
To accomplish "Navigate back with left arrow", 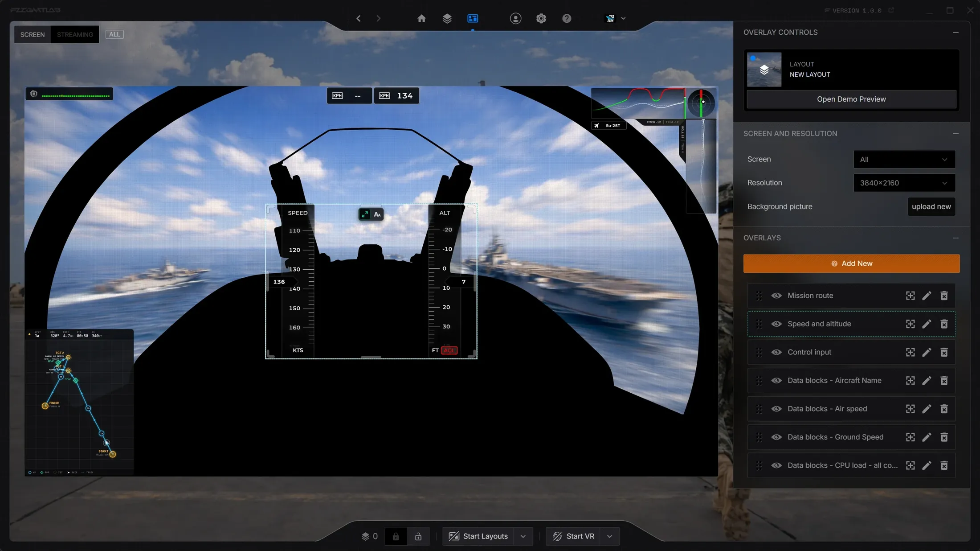I will coord(359,18).
